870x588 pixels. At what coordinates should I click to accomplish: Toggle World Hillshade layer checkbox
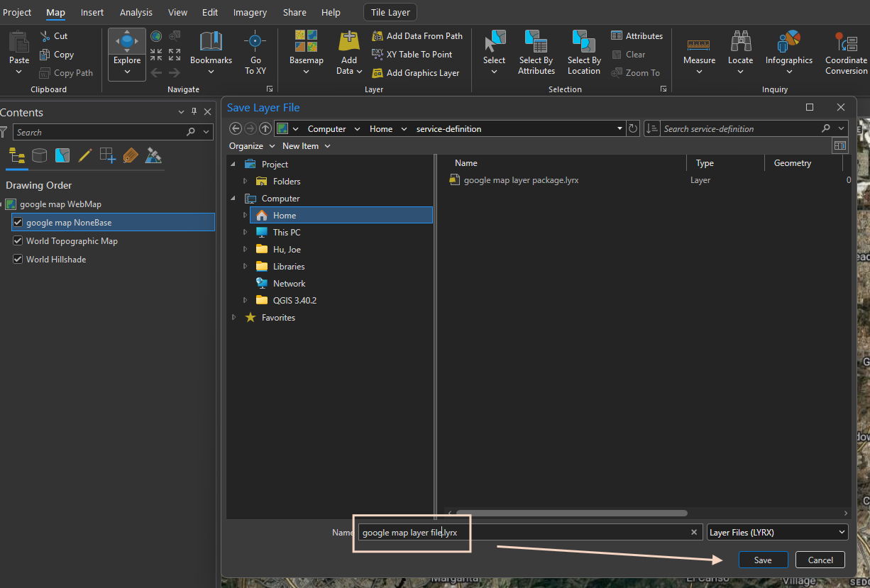tap(18, 260)
